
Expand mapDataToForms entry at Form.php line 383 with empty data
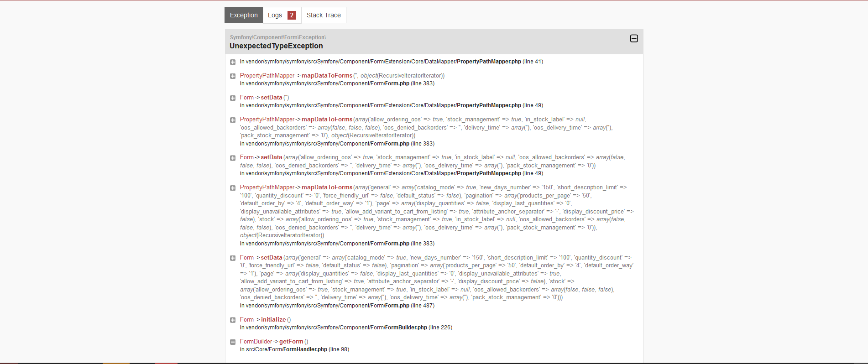(x=233, y=76)
